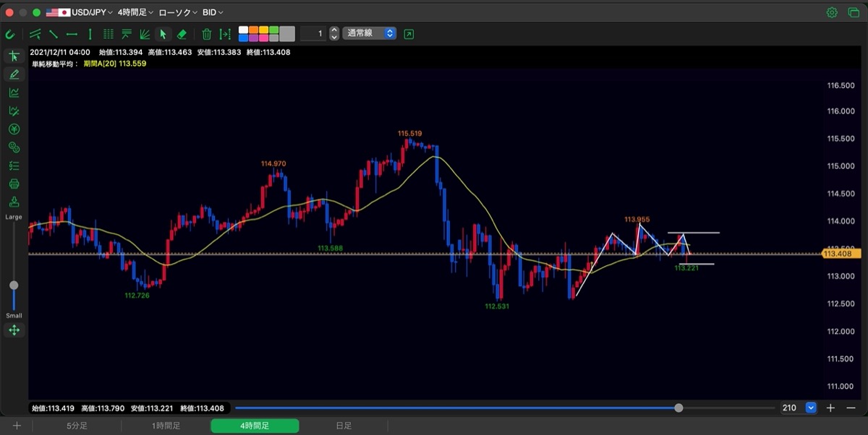Click the crosshair cursor sidebar icon
868x435 pixels.
tap(14, 56)
